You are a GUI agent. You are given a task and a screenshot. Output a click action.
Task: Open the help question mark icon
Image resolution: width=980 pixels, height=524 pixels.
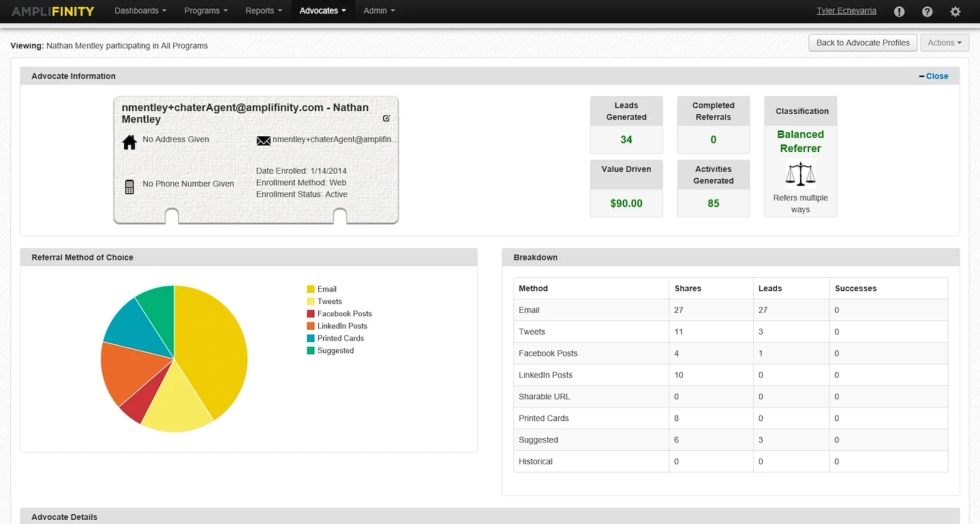pyautogui.click(x=927, y=11)
